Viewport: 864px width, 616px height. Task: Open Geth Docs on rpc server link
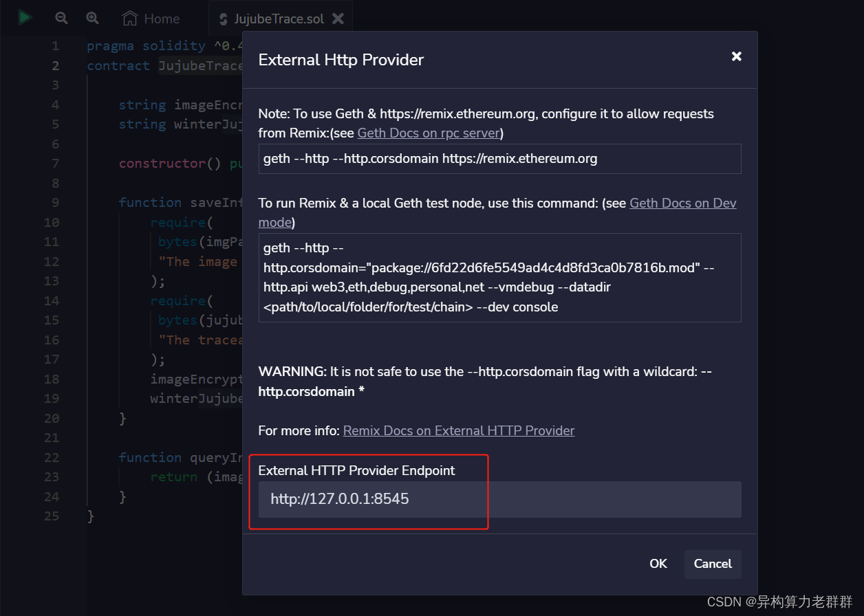coord(429,133)
